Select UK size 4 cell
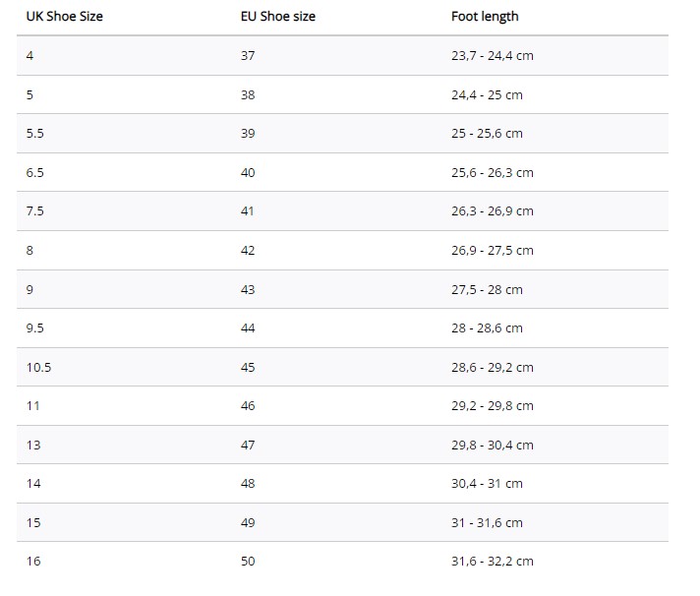This screenshot has height=596, width=700. click(29, 56)
